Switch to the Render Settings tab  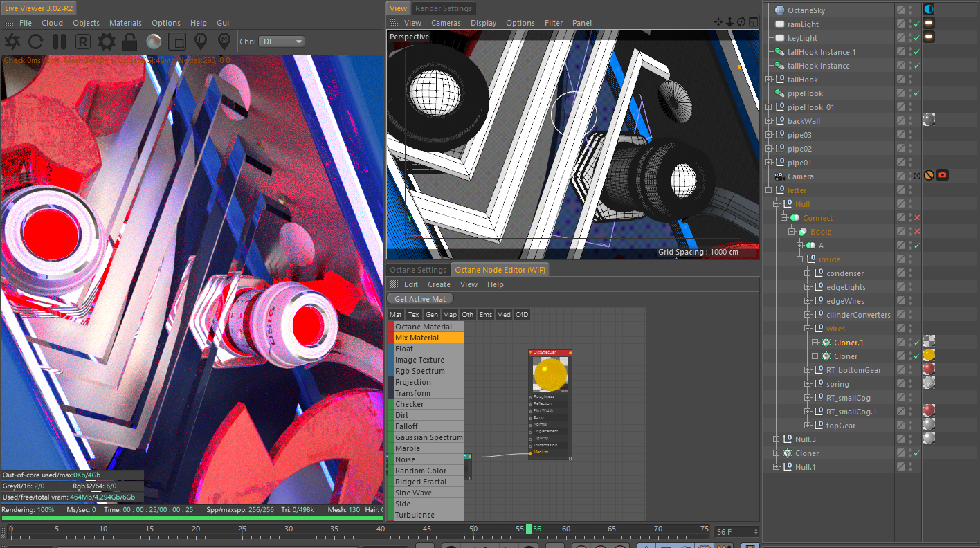[x=443, y=8]
